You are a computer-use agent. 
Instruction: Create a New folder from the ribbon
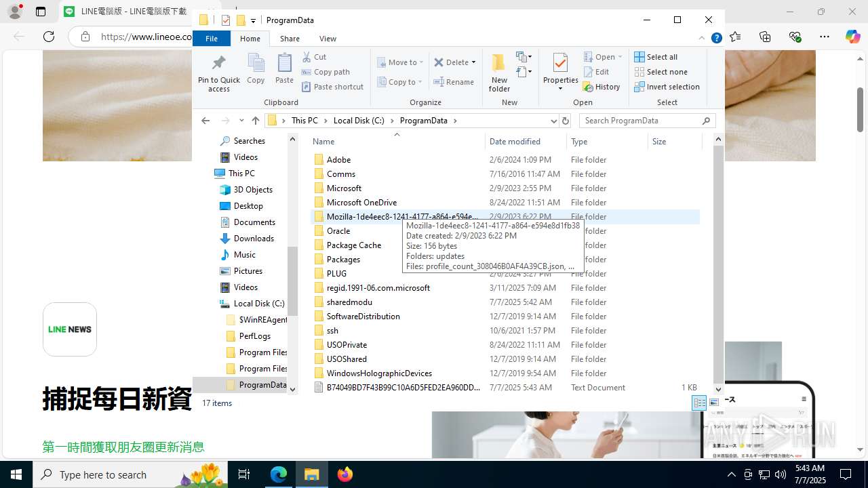click(x=499, y=73)
